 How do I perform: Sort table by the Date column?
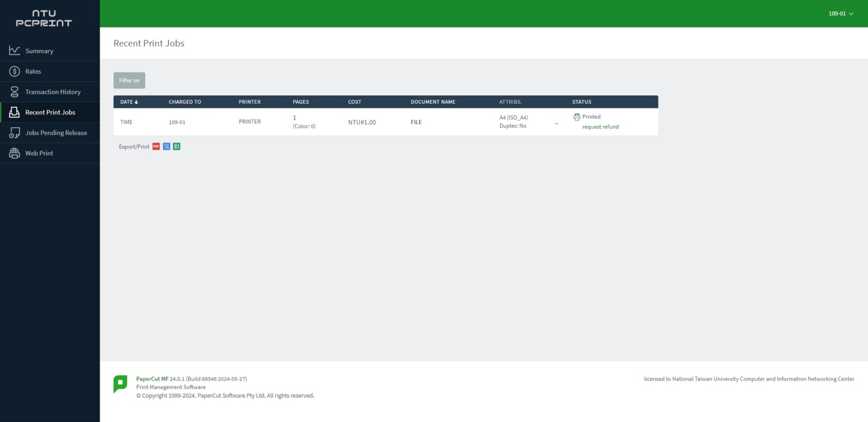(129, 102)
